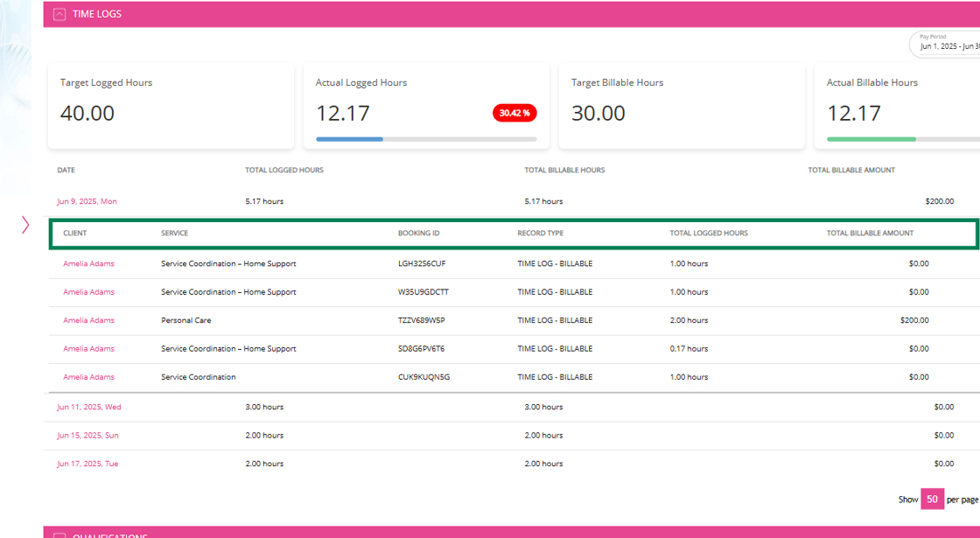This screenshot has width=980, height=538.
Task: Collapse the Jun 9, 2025, Mon row
Action: pyautogui.click(x=87, y=201)
